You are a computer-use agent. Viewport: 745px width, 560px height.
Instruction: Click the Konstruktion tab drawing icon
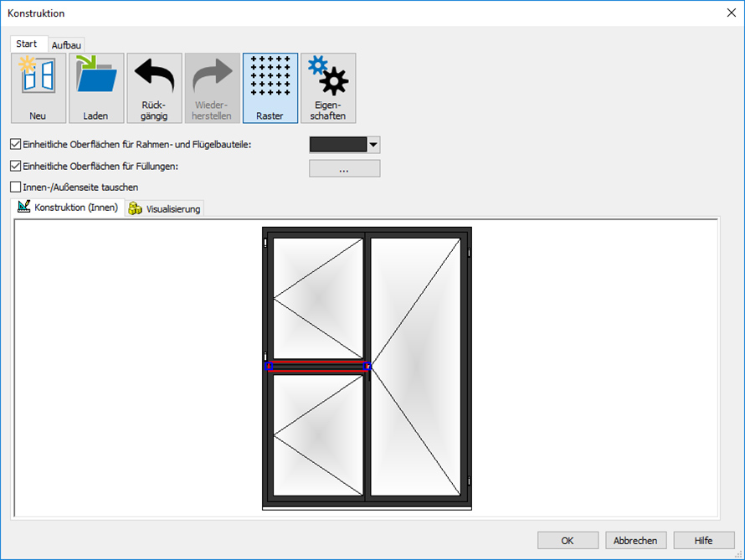click(x=23, y=206)
